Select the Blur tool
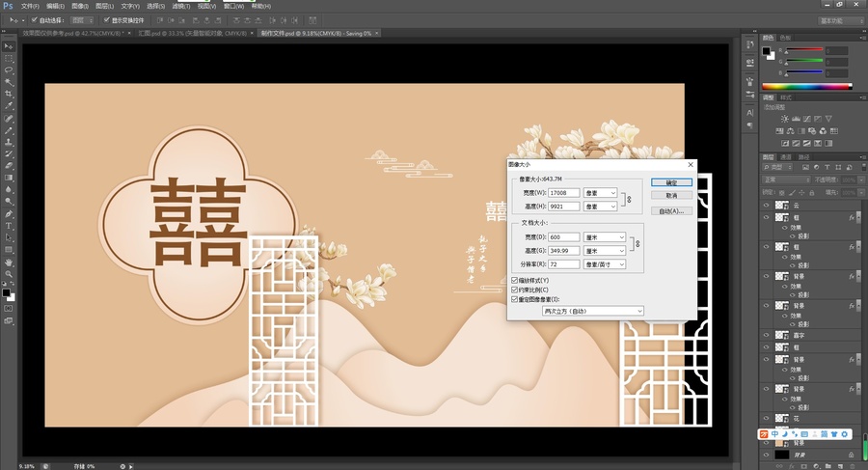The width and height of the screenshot is (868, 470). [9, 189]
